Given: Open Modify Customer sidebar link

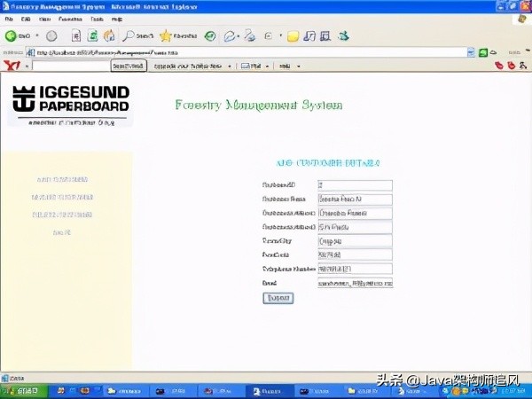Looking at the screenshot, I should click(x=61, y=197).
